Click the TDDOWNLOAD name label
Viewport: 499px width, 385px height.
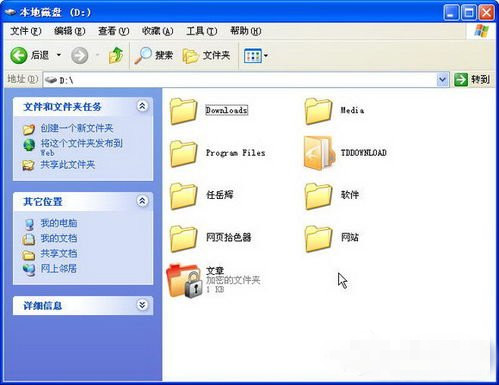(x=364, y=153)
